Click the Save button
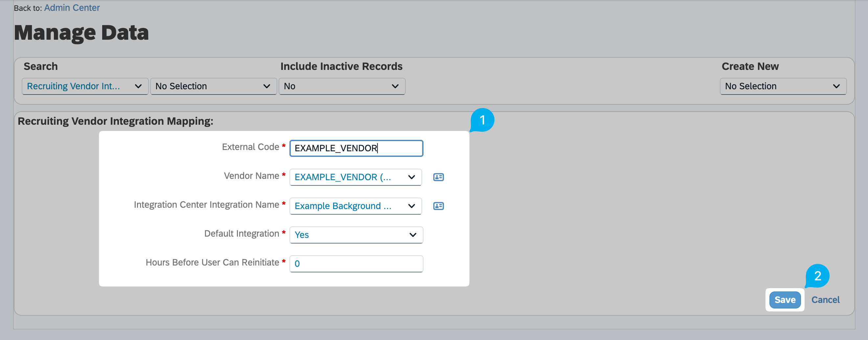 785,300
